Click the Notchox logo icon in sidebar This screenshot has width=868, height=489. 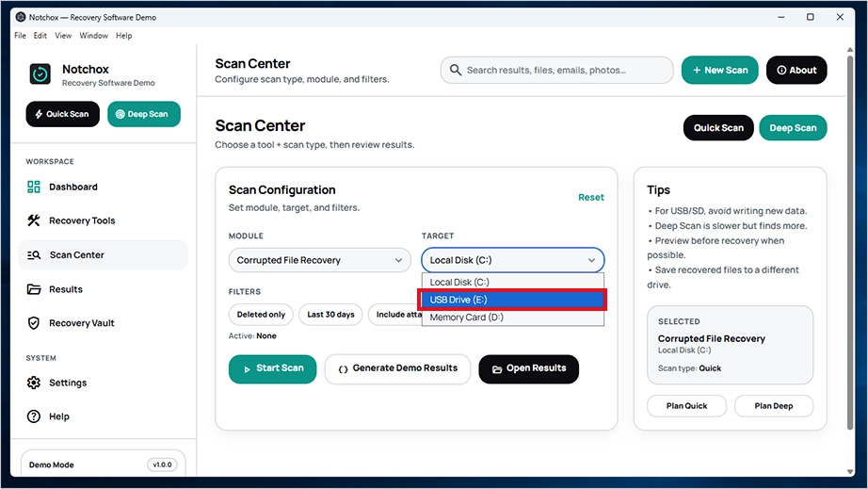coord(40,74)
